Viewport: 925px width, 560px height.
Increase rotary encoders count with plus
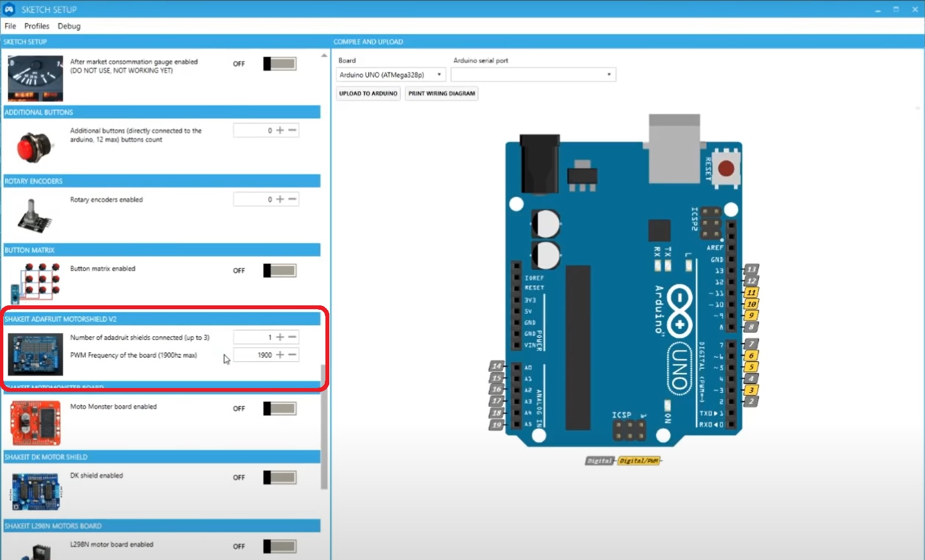point(280,199)
